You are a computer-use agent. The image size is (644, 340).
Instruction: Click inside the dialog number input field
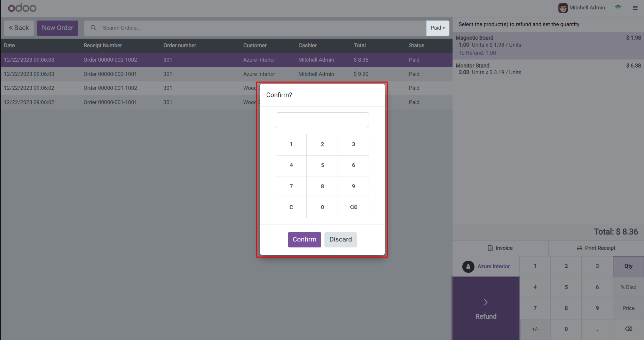coord(322,120)
